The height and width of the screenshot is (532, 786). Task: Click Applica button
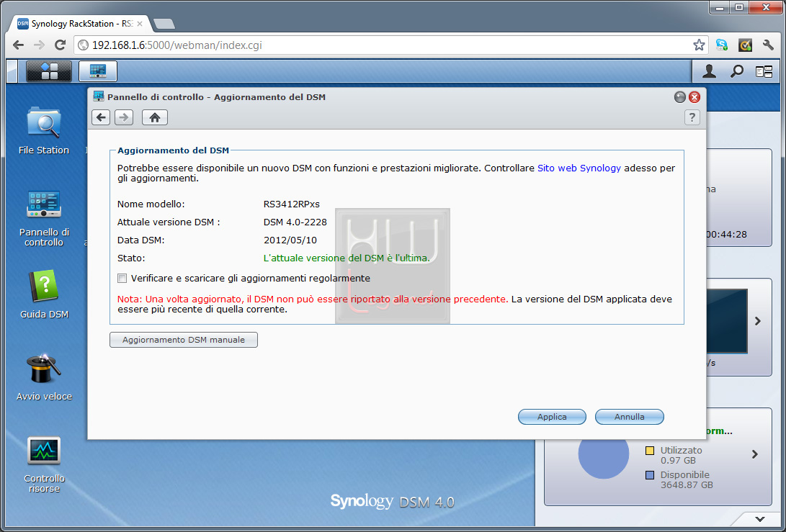[x=552, y=417]
